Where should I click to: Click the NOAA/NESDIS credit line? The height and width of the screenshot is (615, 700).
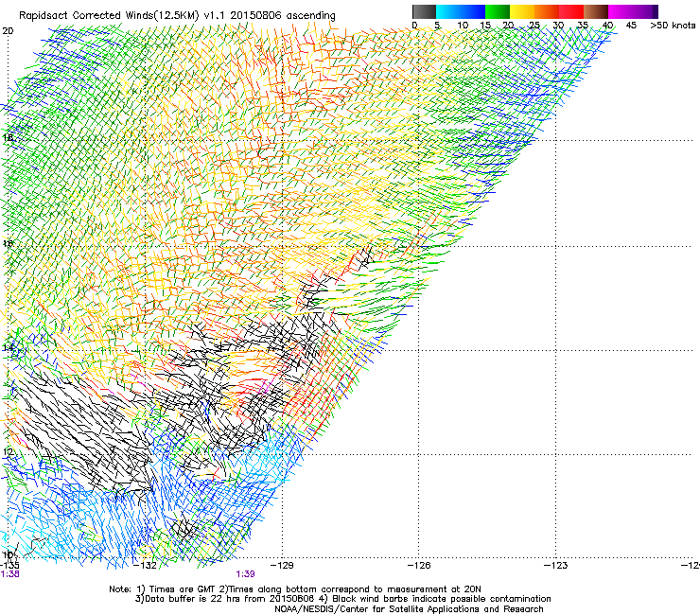coord(409,609)
